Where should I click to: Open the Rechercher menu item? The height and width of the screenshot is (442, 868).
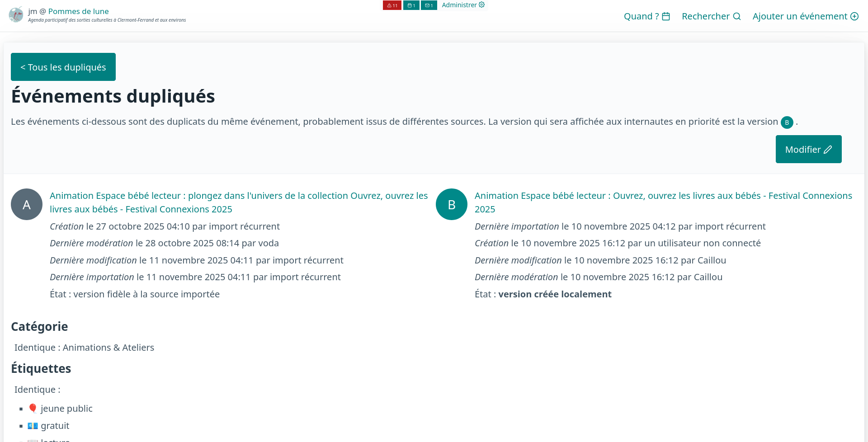point(705,17)
